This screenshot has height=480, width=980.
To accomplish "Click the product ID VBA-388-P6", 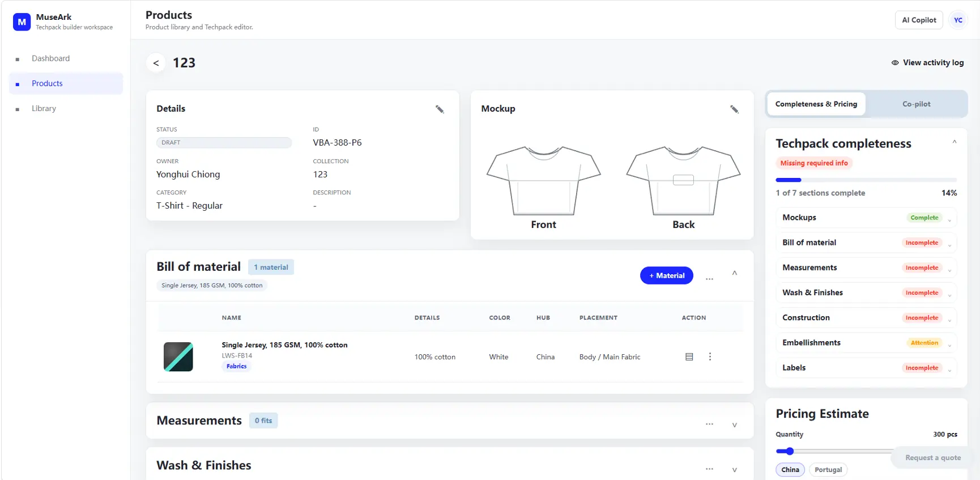I will pyautogui.click(x=337, y=143).
